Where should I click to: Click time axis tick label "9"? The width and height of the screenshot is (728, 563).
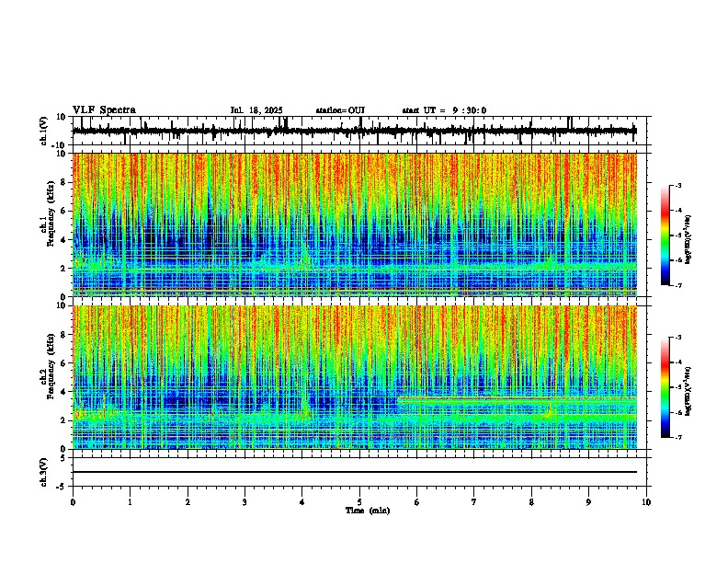tap(588, 502)
